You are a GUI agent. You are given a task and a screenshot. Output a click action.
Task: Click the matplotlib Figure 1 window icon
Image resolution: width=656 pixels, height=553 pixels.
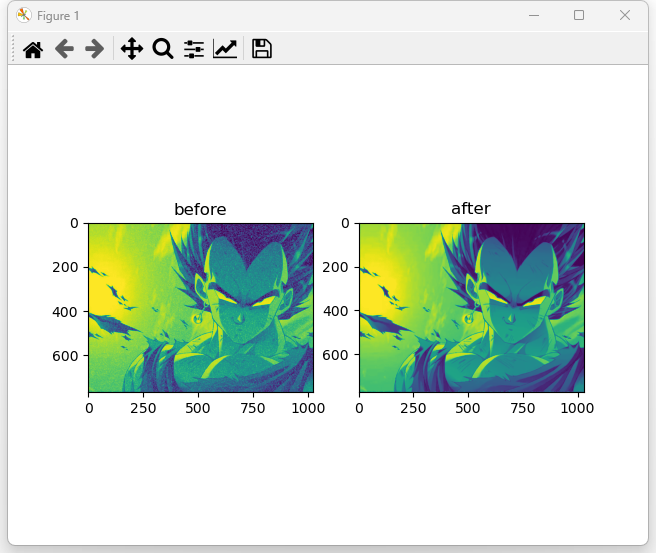tap(23, 15)
